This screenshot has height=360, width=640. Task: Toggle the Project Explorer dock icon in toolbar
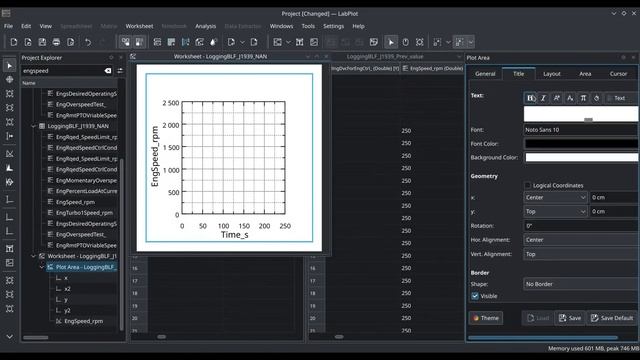point(126,42)
